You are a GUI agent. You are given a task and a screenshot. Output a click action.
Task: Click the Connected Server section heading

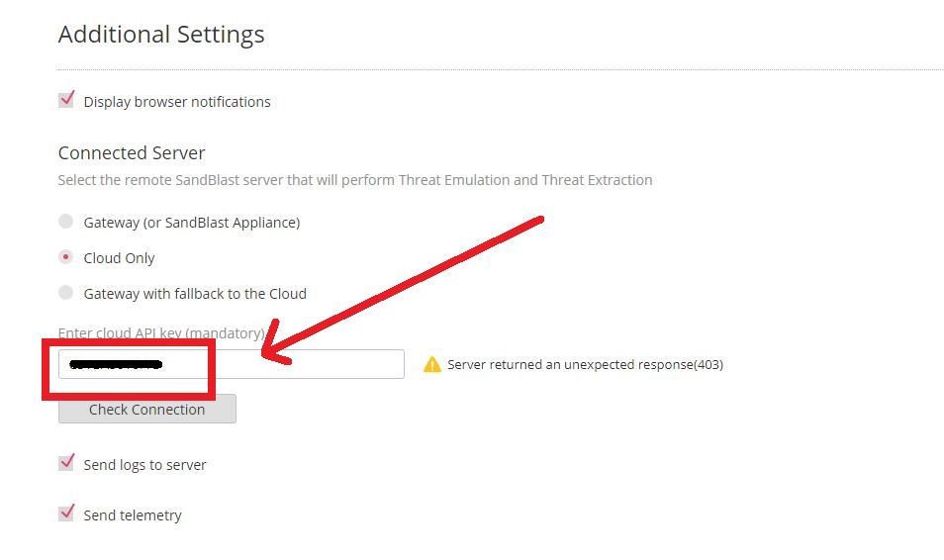pyautogui.click(x=132, y=153)
